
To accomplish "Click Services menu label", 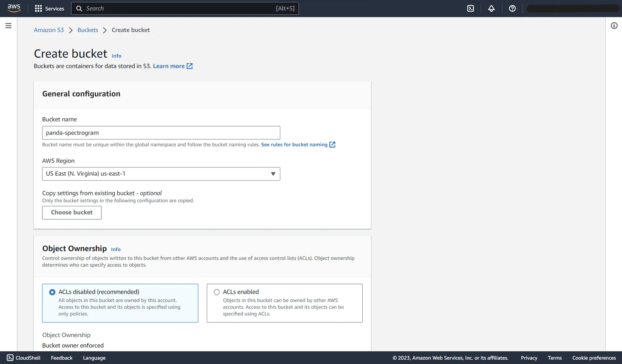I will coord(55,9).
